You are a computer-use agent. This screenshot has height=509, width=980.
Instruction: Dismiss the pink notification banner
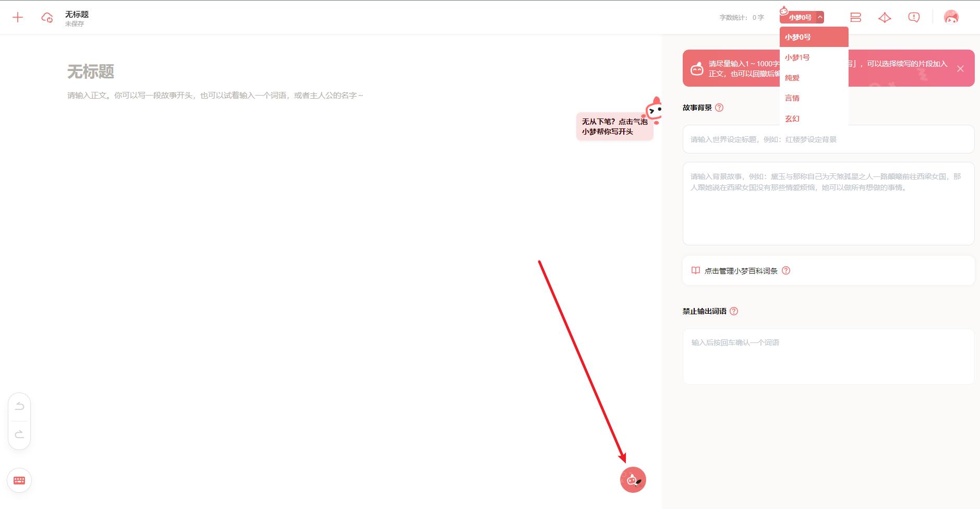(960, 68)
